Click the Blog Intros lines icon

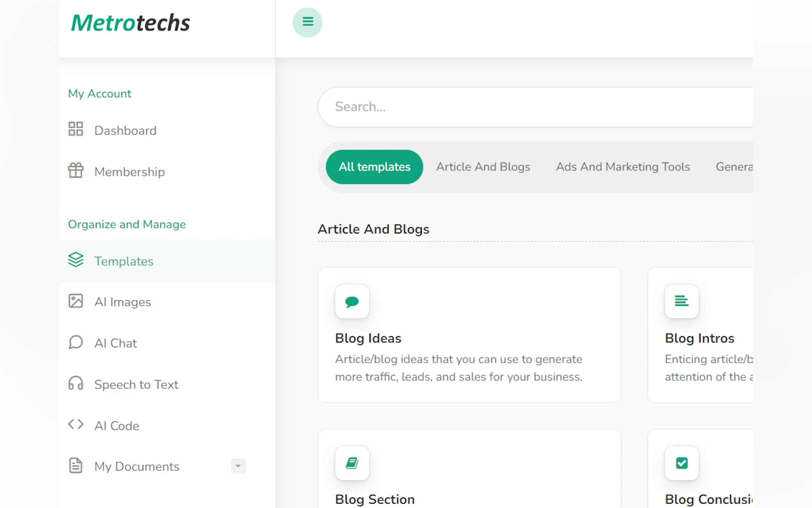(x=682, y=301)
